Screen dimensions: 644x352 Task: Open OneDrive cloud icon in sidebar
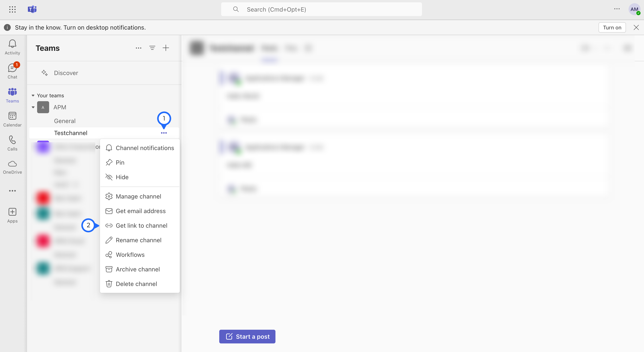point(12,167)
